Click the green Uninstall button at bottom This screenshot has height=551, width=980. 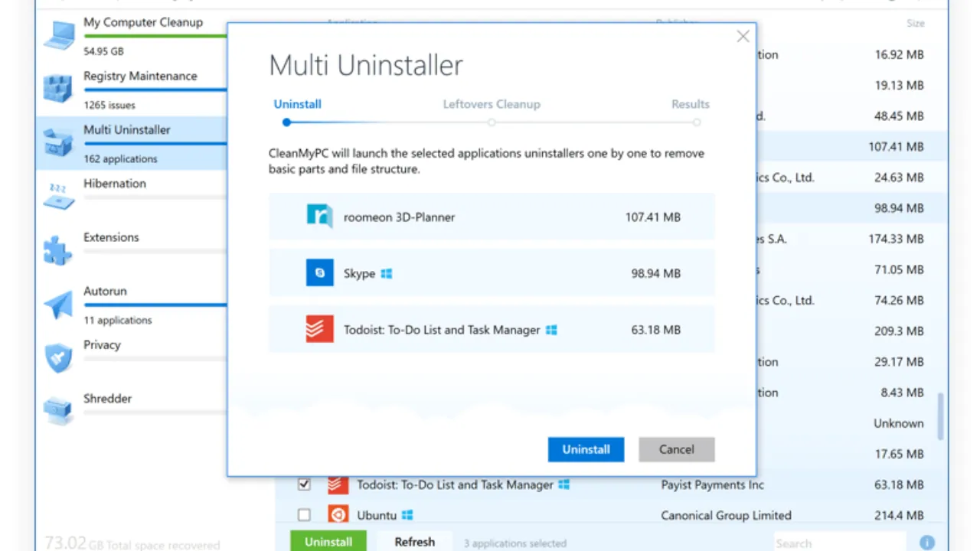click(328, 541)
